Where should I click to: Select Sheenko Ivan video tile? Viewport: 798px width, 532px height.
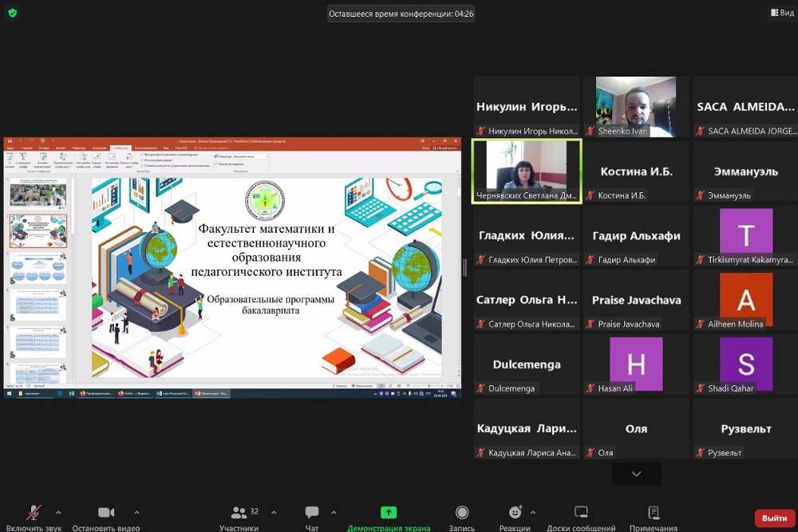[x=636, y=107]
